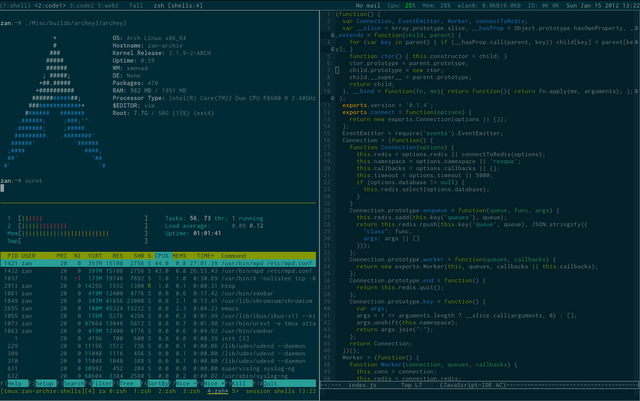
Task: Switch to the 3:code2 workspace in xmobar
Action: (82, 5)
